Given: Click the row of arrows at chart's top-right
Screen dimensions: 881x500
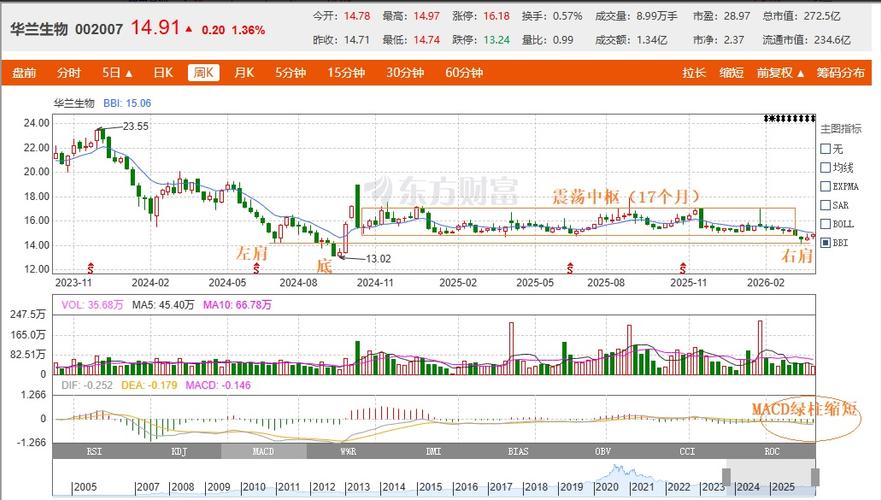Looking at the screenshot, I should 789,119.
